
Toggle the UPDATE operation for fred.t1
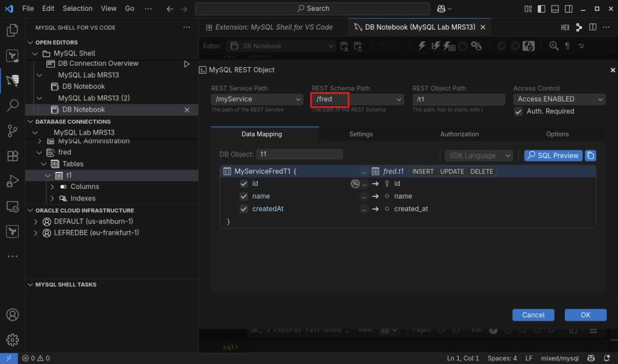(x=452, y=171)
